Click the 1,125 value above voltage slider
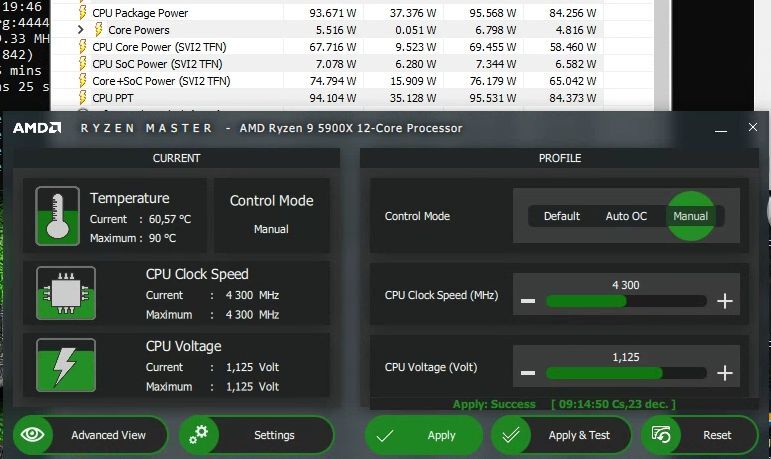Viewport: 771px width, 459px height. [625, 357]
